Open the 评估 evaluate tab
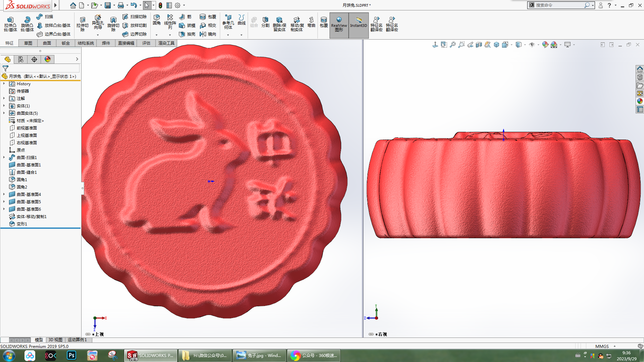 [146, 43]
